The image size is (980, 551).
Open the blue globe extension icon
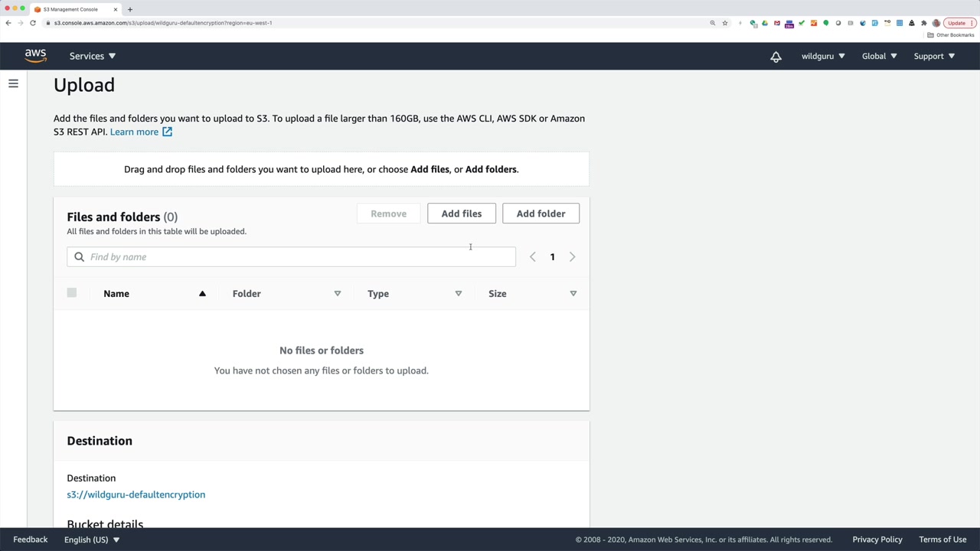pos(863,23)
